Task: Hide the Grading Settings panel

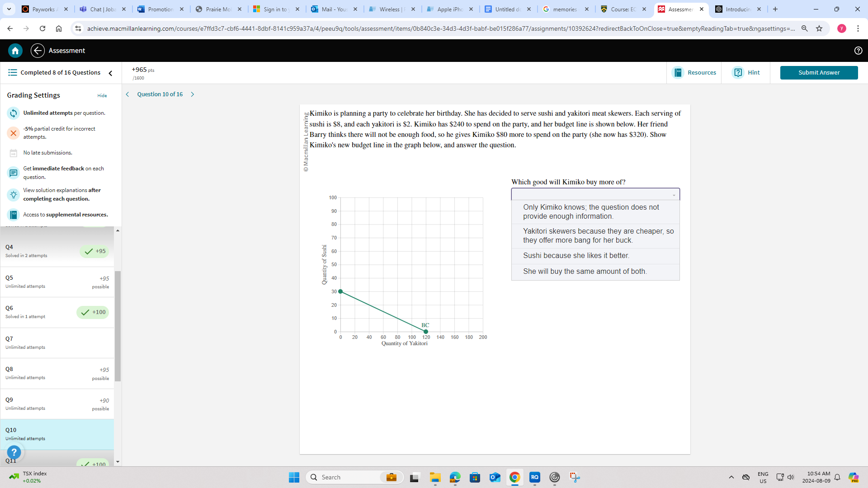Action: coord(102,96)
